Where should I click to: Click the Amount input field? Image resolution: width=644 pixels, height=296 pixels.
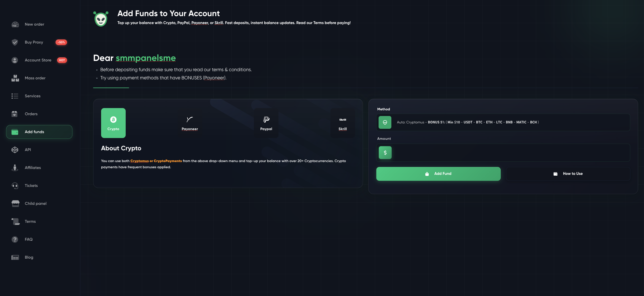pos(509,153)
